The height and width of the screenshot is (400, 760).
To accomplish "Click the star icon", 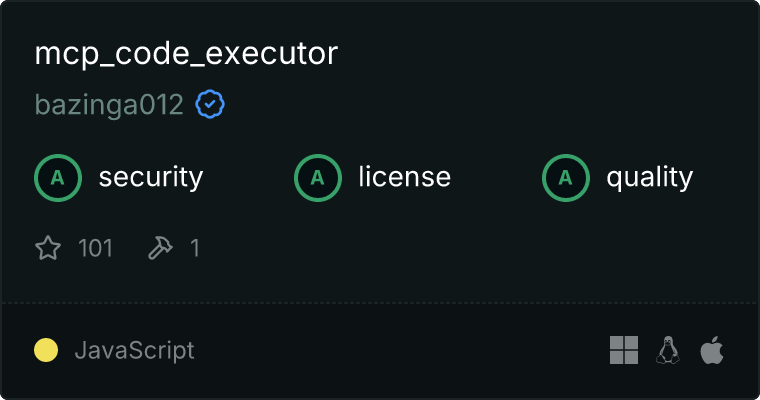I will coord(48,248).
